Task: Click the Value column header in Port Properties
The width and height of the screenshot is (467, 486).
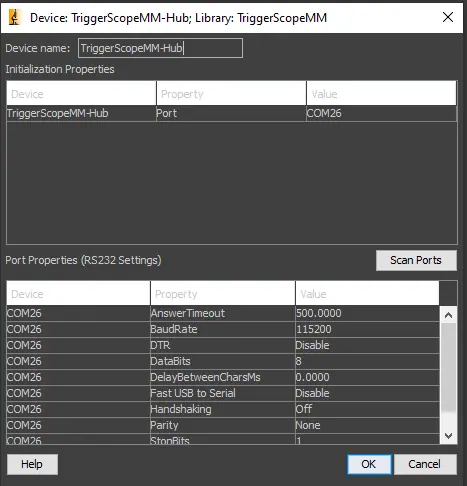Action: point(367,293)
